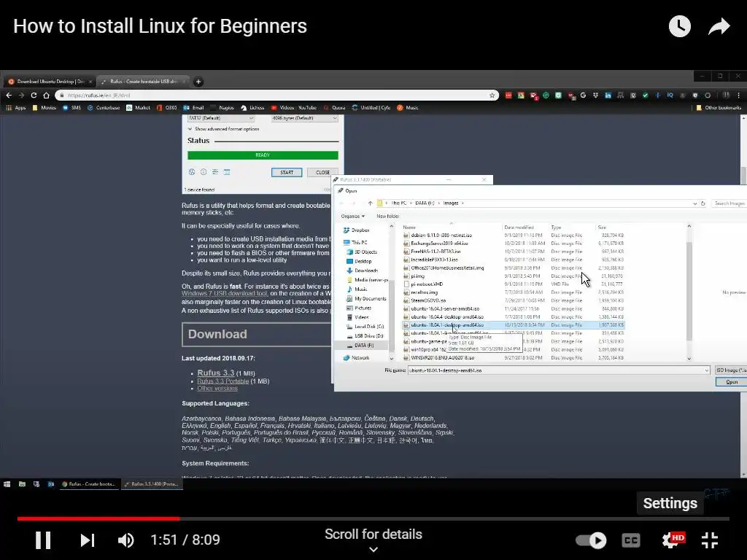Open the FAT32 (Default) file system dropdown

pos(221,117)
